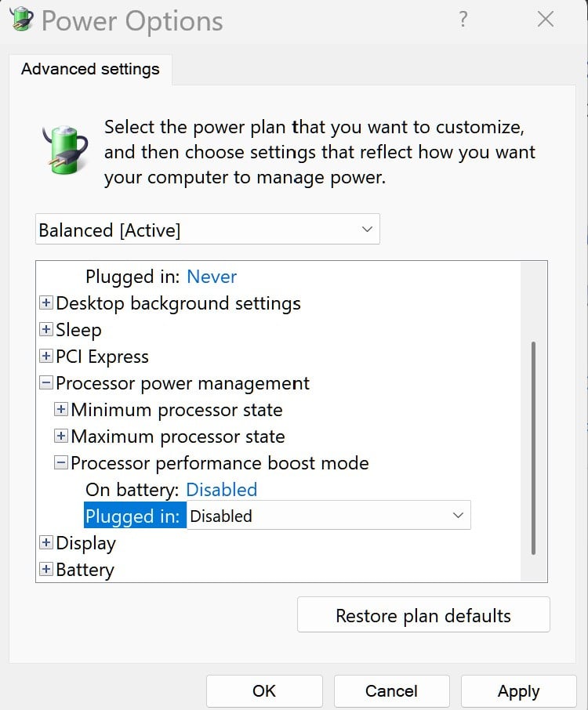Viewport: 588px width, 710px height.
Task: Collapse Processor power management minus icon
Action: (45, 382)
